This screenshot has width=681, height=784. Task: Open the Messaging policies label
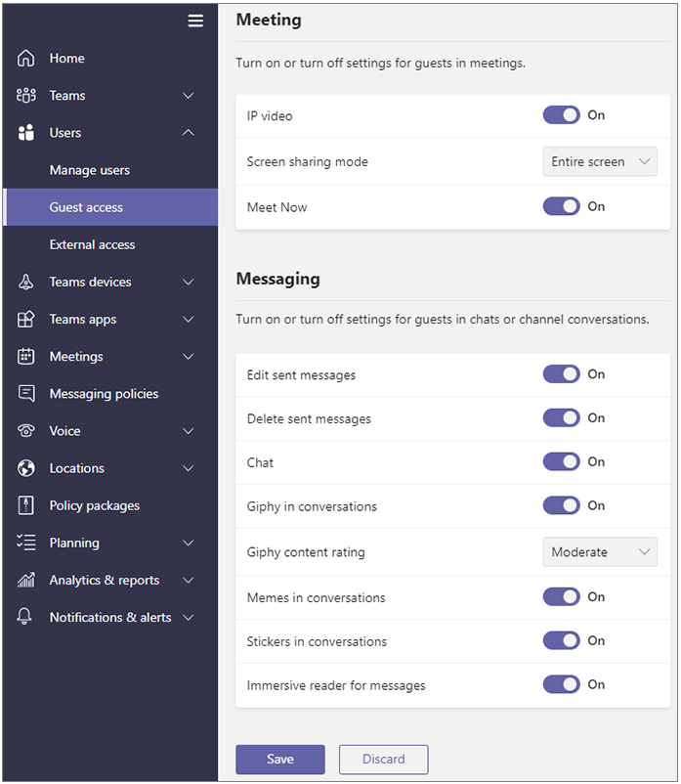(104, 394)
